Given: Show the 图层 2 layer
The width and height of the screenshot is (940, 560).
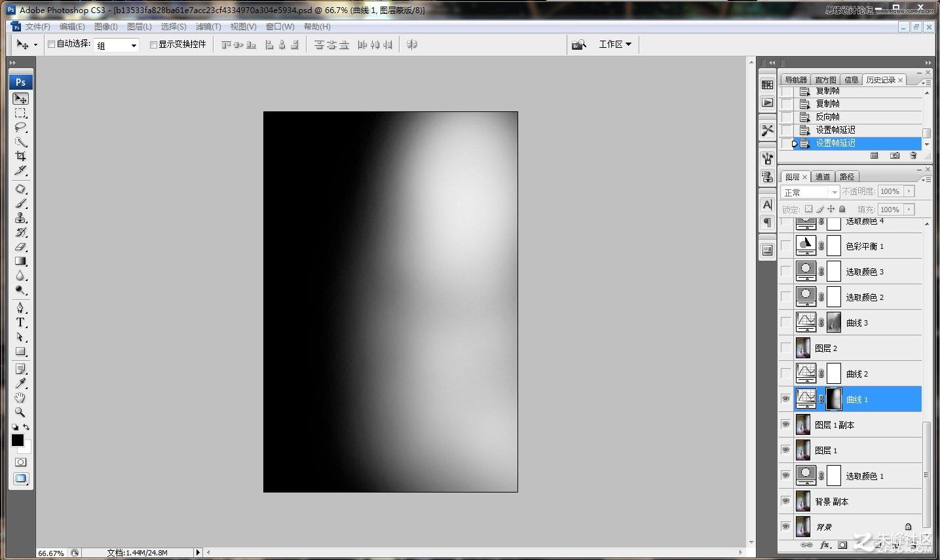Looking at the screenshot, I should (x=785, y=348).
